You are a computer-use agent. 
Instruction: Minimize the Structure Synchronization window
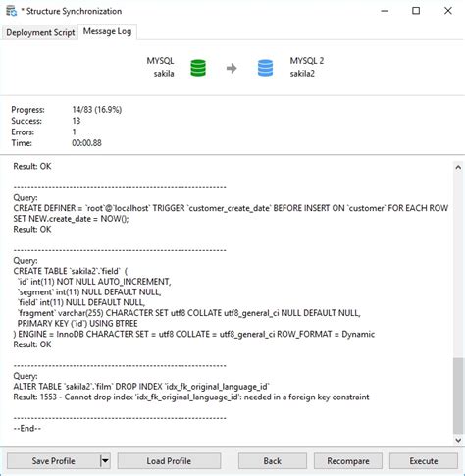[385, 11]
